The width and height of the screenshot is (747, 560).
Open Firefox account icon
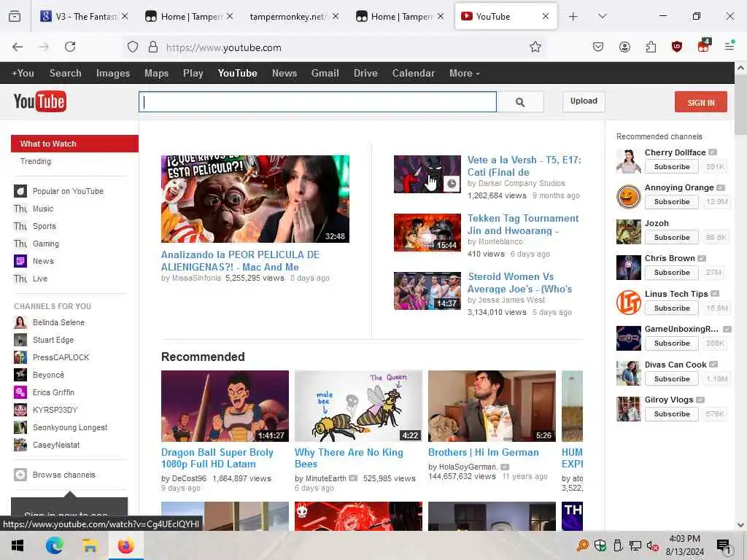624,47
